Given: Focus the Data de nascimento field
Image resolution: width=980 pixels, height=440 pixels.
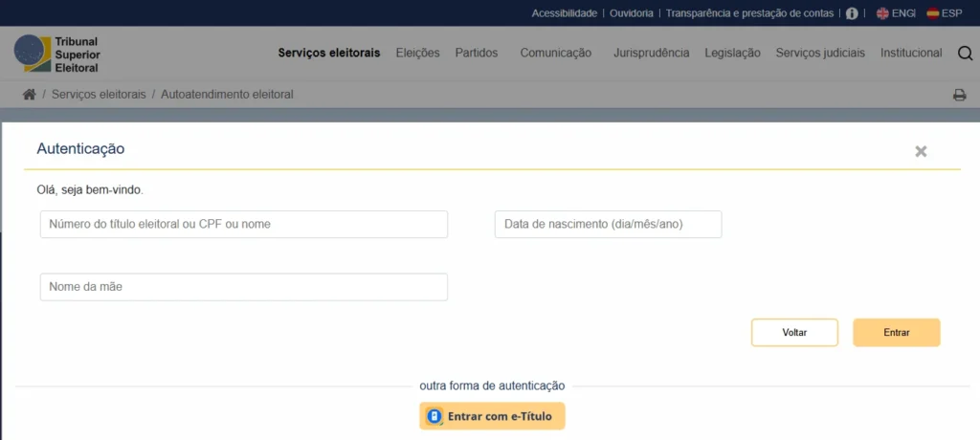Looking at the screenshot, I should point(608,225).
